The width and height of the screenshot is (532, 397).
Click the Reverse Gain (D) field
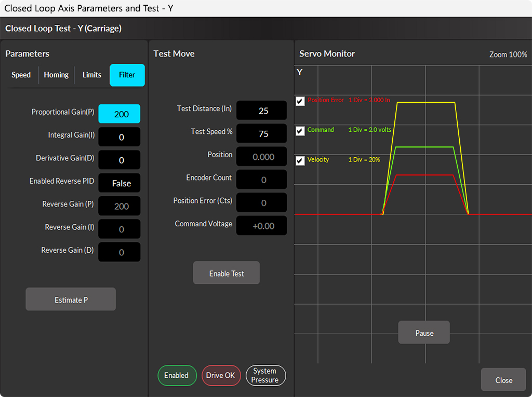pyautogui.click(x=119, y=252)
